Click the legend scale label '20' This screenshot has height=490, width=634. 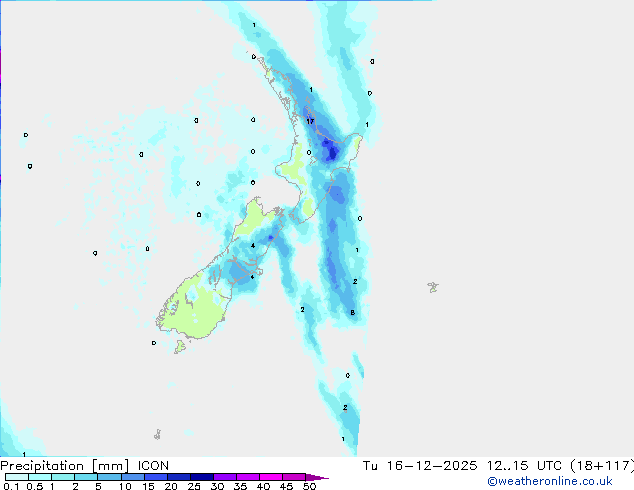click(x=171, y=486)
